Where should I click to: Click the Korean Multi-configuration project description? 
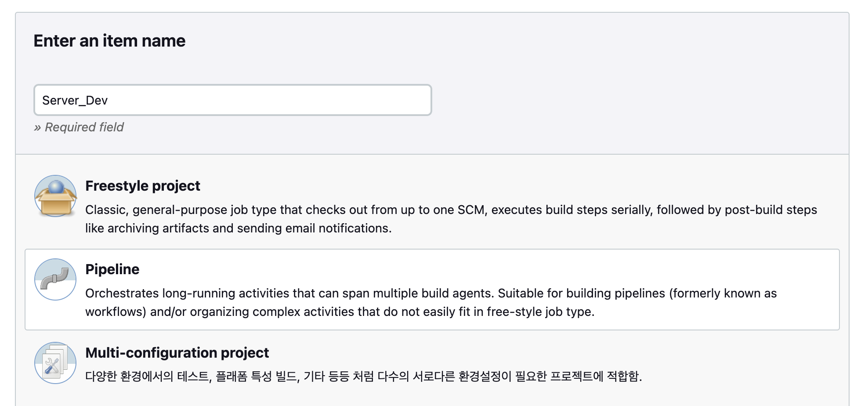(x=364, y=376)
